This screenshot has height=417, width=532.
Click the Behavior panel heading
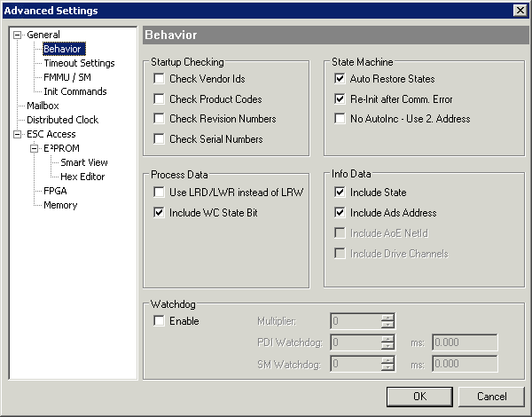(x=170, y=35)
